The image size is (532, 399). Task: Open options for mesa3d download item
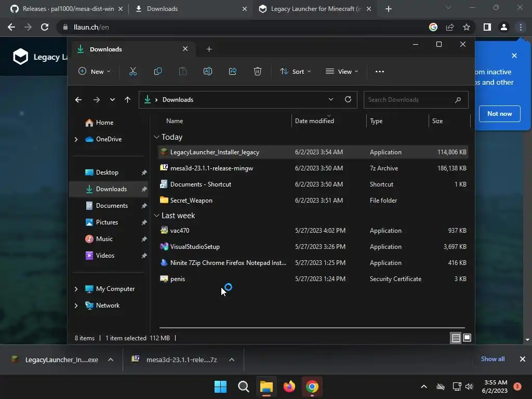click(x=232, y=360)
